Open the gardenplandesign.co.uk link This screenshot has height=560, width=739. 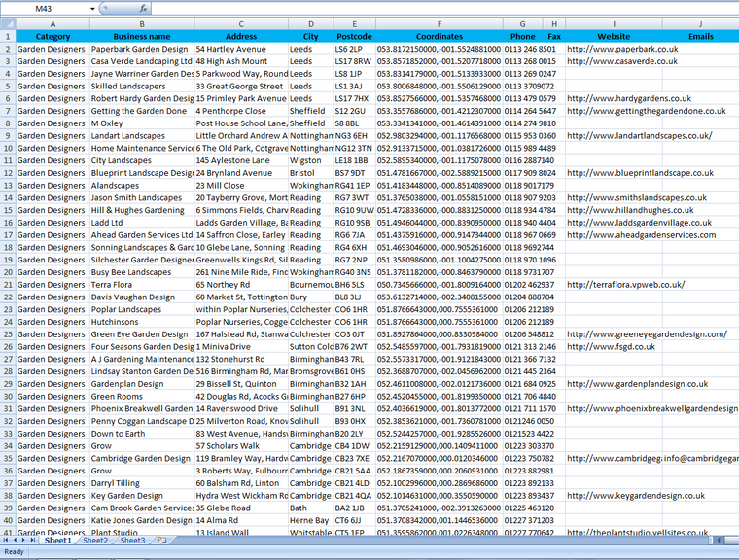click(x=637, y=384)
